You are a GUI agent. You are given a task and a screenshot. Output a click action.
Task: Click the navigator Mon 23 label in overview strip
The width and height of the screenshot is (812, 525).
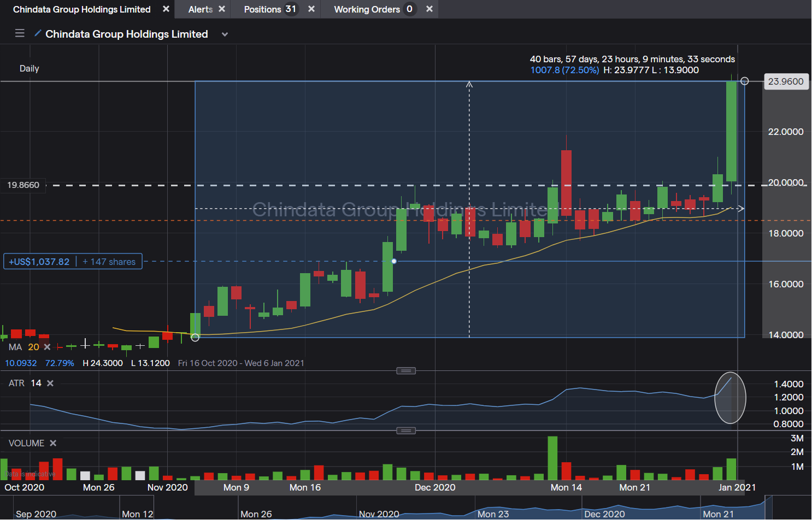493,514
